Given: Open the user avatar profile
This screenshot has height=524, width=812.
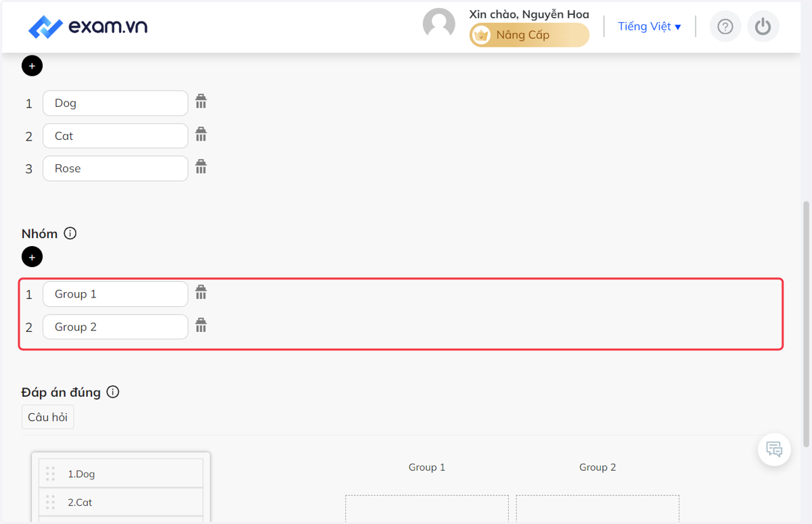Looking at the screenshot, I should click(x=439, y=25).
